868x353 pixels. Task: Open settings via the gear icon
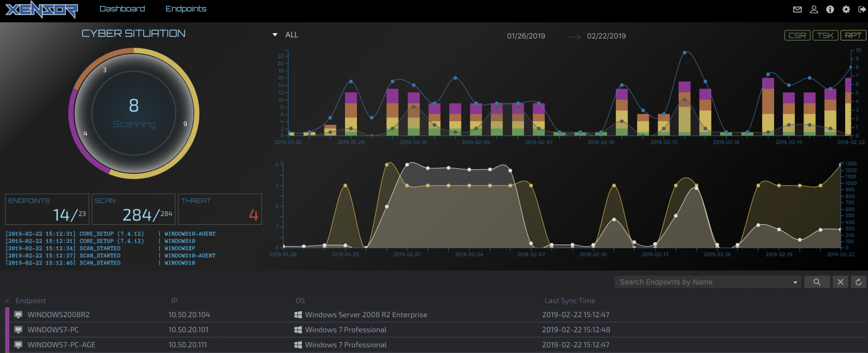point(846,9)
